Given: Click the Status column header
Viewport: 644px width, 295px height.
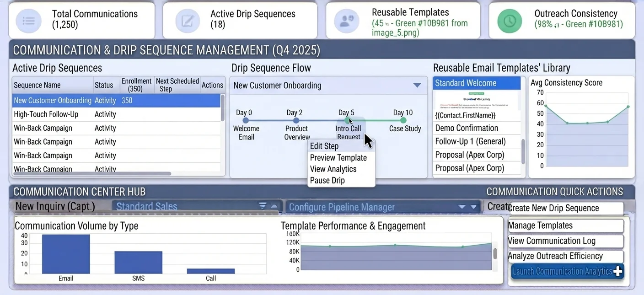Looking at the screenshot, I should 106,85.
